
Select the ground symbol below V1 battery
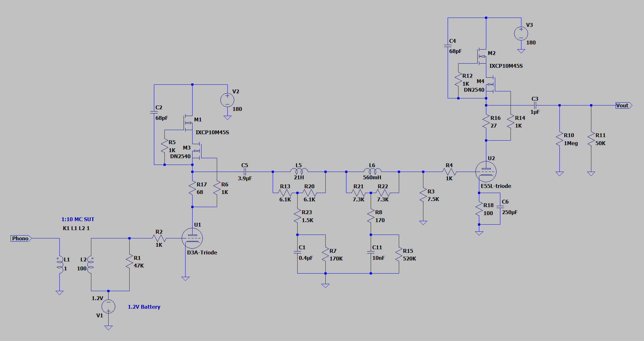click(x=109, y=328)
